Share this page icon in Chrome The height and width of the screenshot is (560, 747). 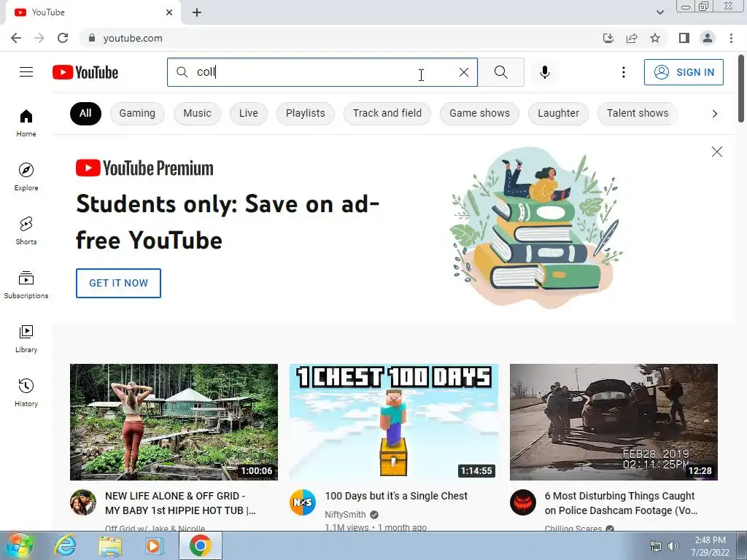[632, 38]
